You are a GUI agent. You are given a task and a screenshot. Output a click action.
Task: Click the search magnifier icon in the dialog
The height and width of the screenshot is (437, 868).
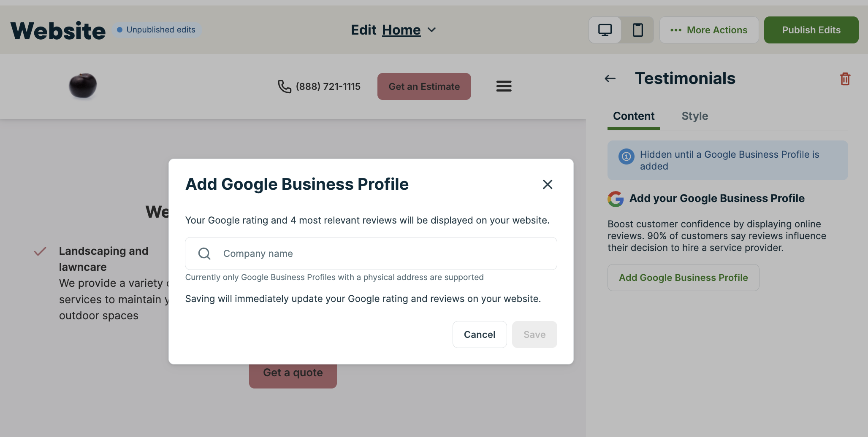pyautogui.click(x=204, y=254)
